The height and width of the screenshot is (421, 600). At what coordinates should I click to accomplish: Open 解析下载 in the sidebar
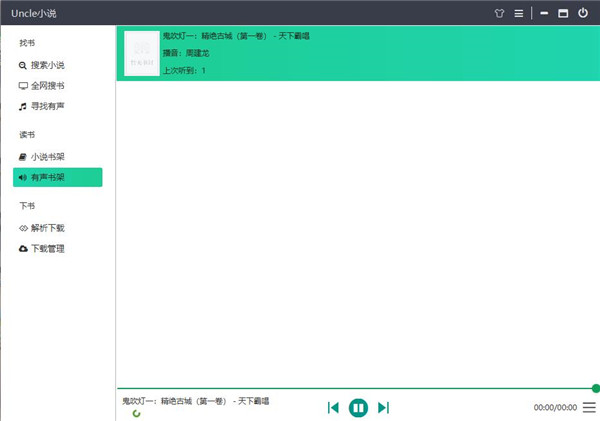point(47,228)
